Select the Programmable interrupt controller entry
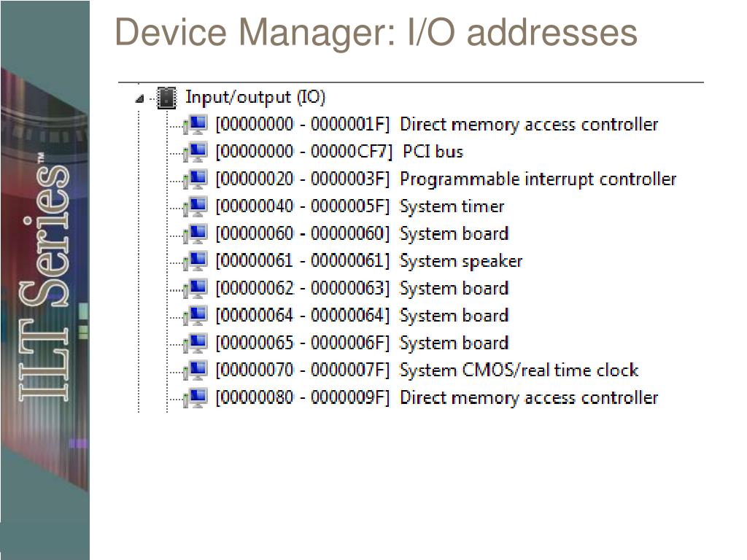747x560 pixels. 446,179
